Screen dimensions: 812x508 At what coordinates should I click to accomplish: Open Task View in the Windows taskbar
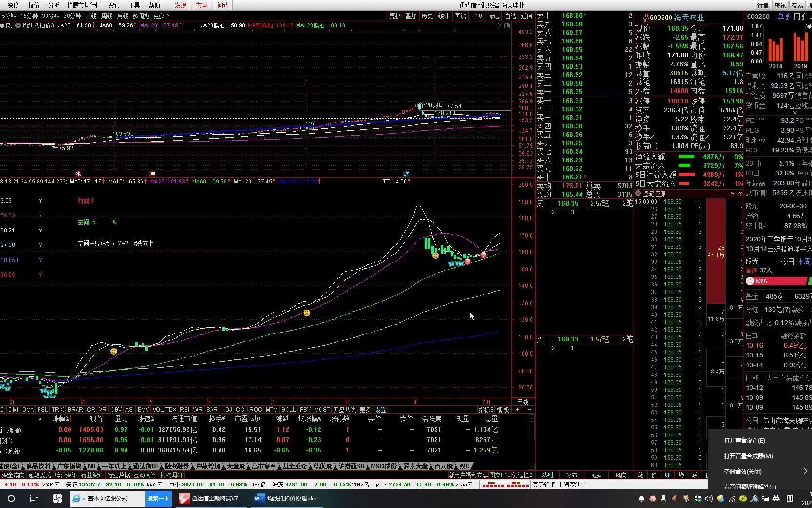tap(34, 499)
